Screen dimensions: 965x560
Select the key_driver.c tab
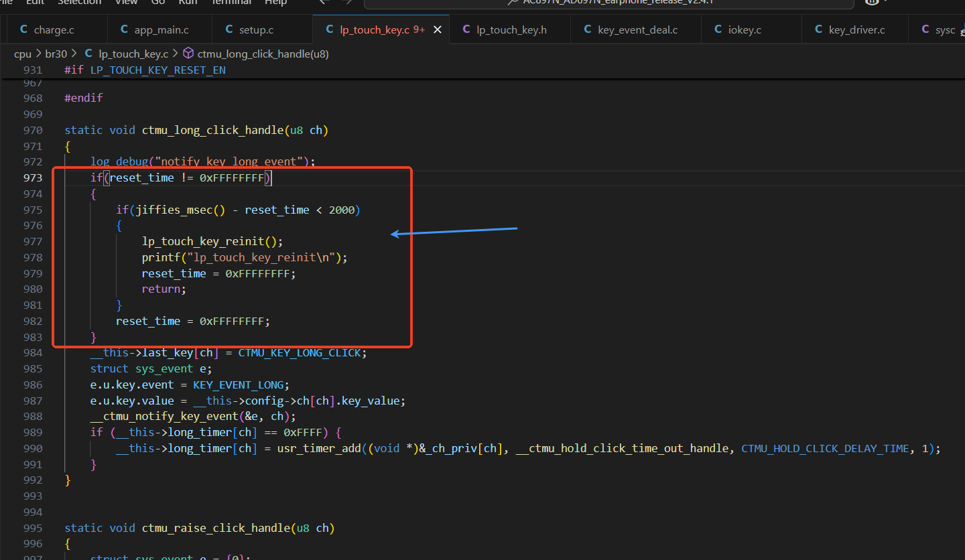(x=855, y=29)
